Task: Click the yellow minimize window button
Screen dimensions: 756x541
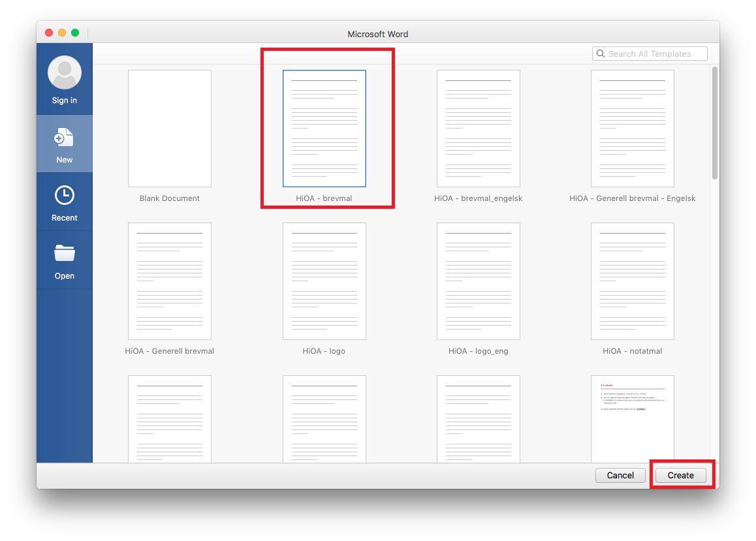Action: [x=62, y=33]
